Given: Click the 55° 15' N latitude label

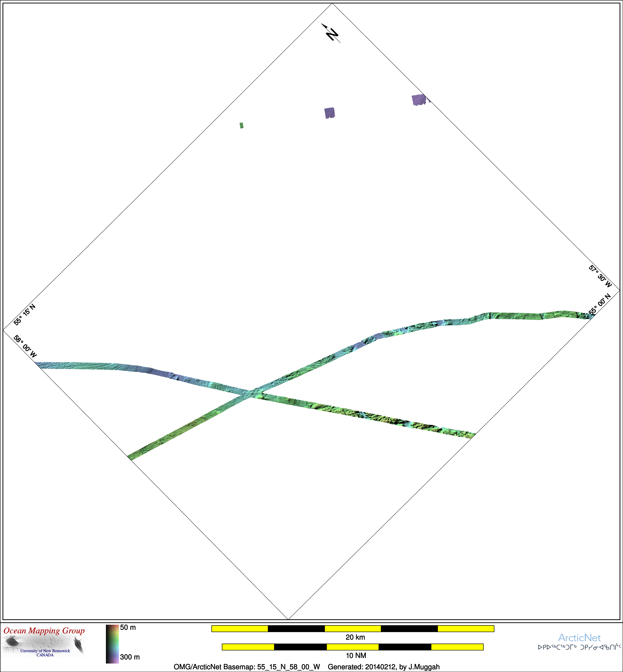Looking at the screenshot, I should [x=24, y=314].
